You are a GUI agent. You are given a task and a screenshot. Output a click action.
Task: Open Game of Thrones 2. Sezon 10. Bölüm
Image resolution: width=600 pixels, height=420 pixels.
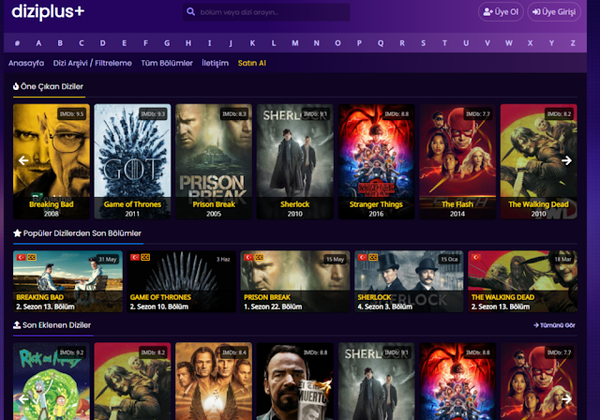[181, 281]
